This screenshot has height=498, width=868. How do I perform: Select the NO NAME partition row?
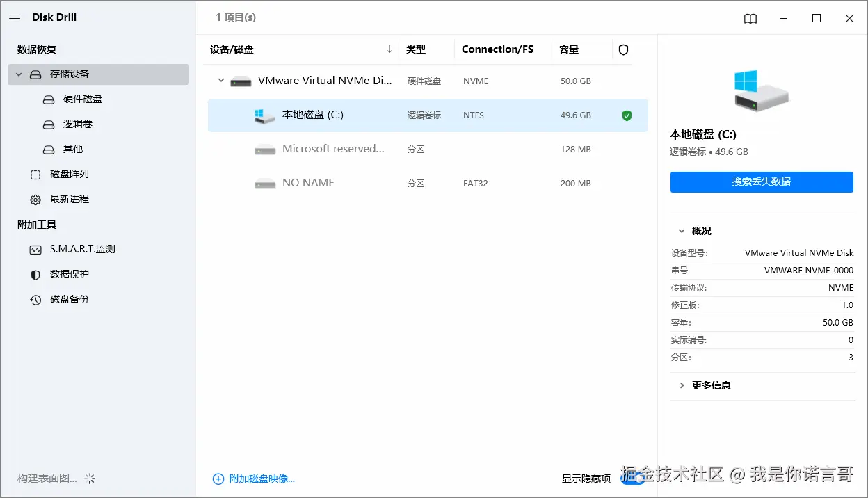point(428,184)
